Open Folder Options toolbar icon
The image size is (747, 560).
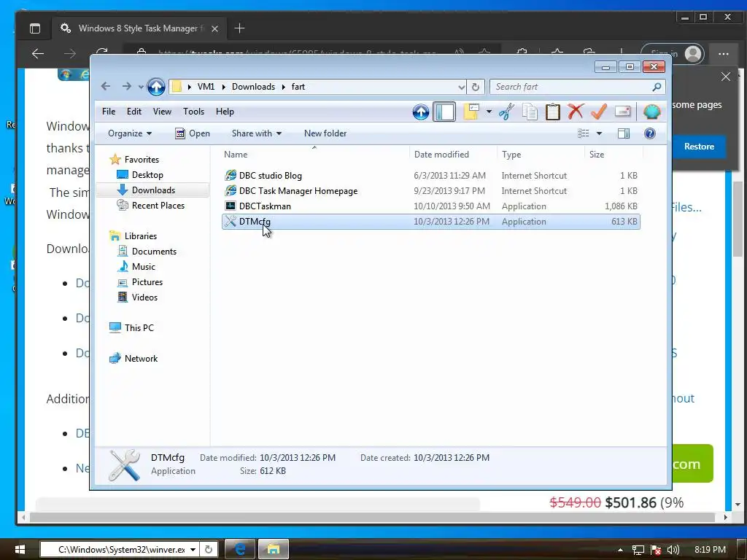point(471,112)
